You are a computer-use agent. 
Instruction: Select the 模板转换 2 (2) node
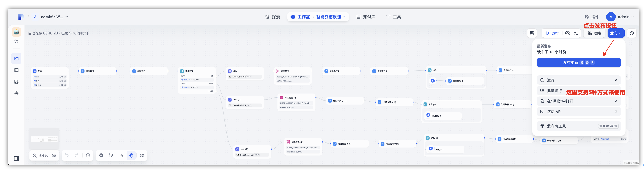[559, 140]
